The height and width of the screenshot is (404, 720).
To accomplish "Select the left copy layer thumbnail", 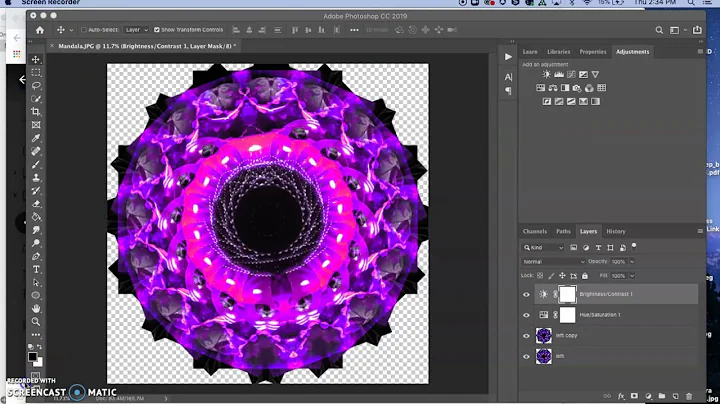I will pyautogui.click(x=544, y=336).
